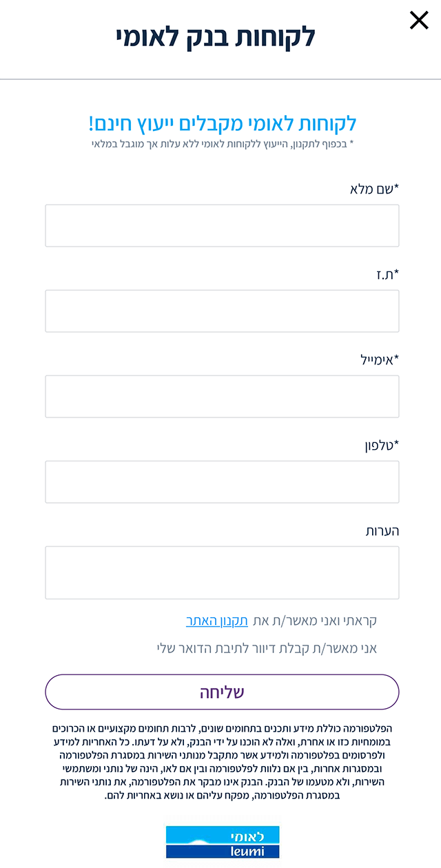The width and height of the screenshot is (441, 868).
Task: Click the לקוחות בנק לאומי page title
Action: pyautogui.click(x=216, y=37)
